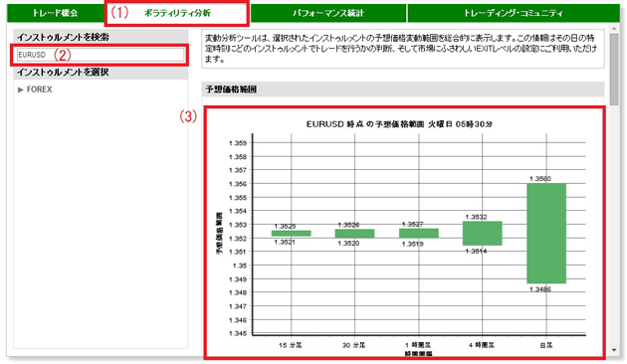627x364 pixels.
Task: Click the EURUSD instrument search field
Action: pyautogui.click(x=101, y=55)
